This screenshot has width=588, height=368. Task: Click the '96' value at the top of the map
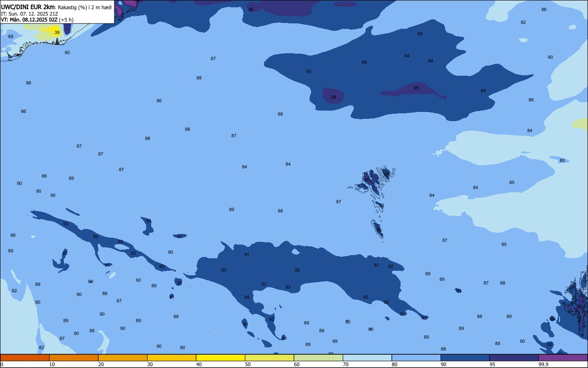251,10
